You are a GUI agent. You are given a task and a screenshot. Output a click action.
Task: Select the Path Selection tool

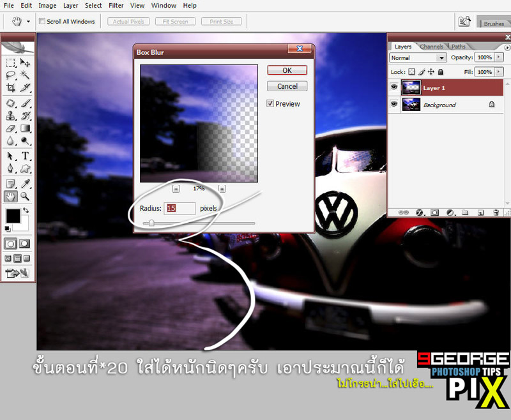10,156
